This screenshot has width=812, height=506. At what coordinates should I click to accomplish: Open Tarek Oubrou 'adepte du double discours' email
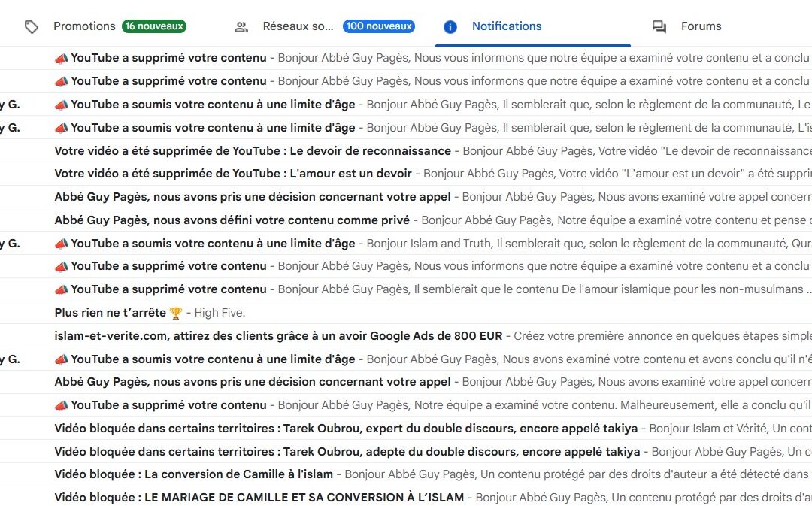pyautogui.click(x=406, y=452)
